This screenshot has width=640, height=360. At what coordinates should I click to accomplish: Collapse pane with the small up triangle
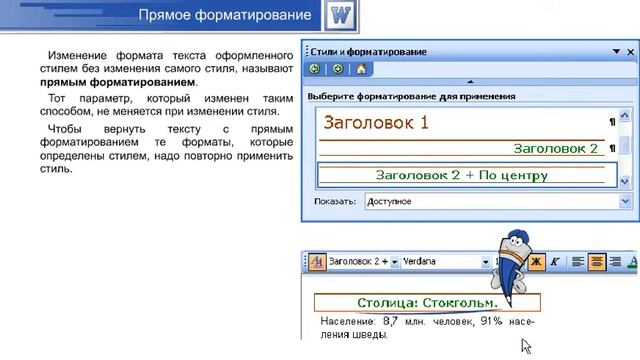[470, 82]
